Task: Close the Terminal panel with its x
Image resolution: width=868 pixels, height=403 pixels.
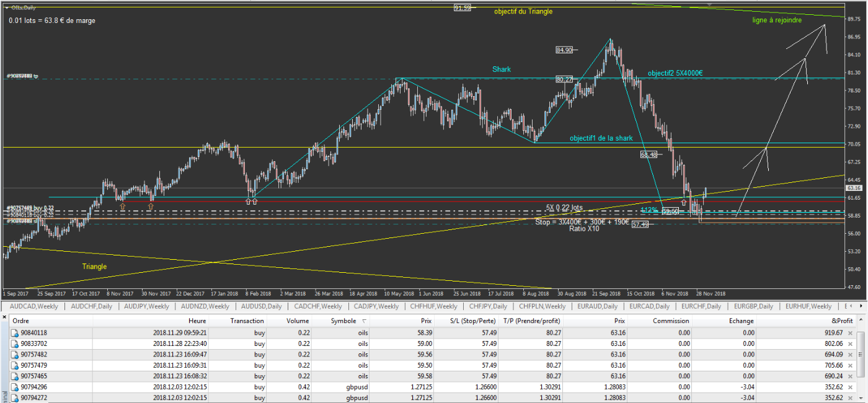Action: [4, 318]
